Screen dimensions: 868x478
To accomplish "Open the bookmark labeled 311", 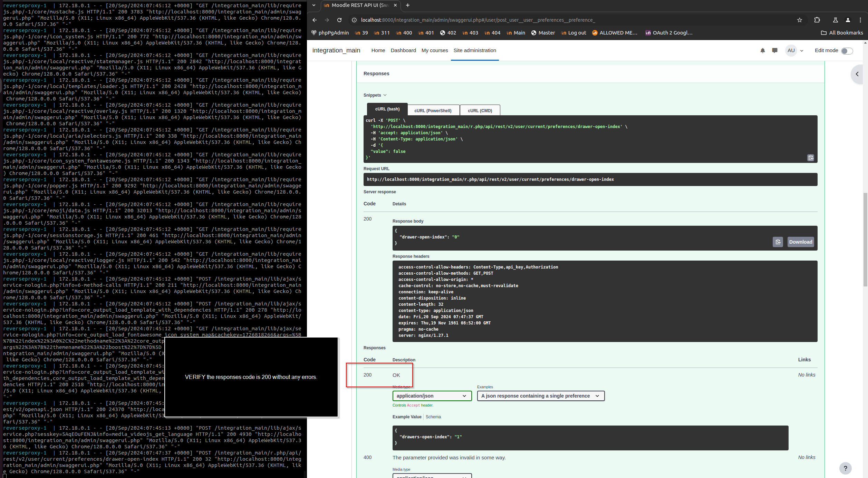I will click(382, 33).
